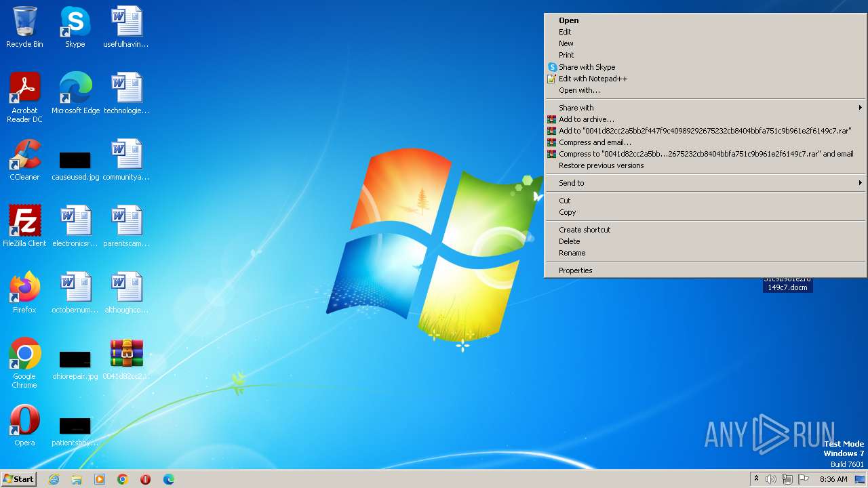Image resolution: width=868 pixels, height=488 pixels.
Task: Choose Edit with Notepad++
Action: pyautogui.click(x=705, y=79)
